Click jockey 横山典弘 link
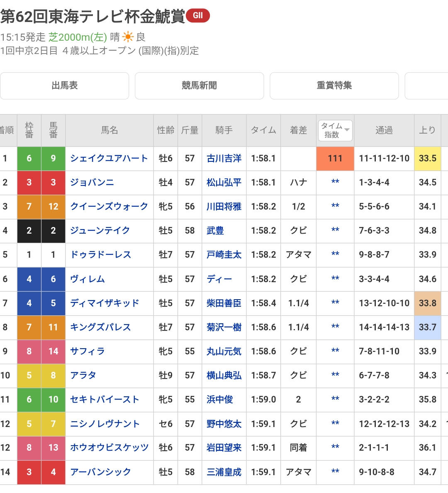448x493 pixels. (x=224, y=376)
